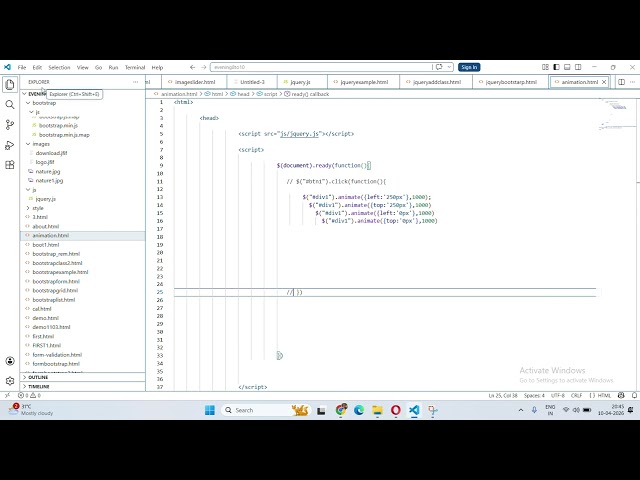
Task: Click the Ln 25, Col 38 status
Action: [x=503, y=396]
